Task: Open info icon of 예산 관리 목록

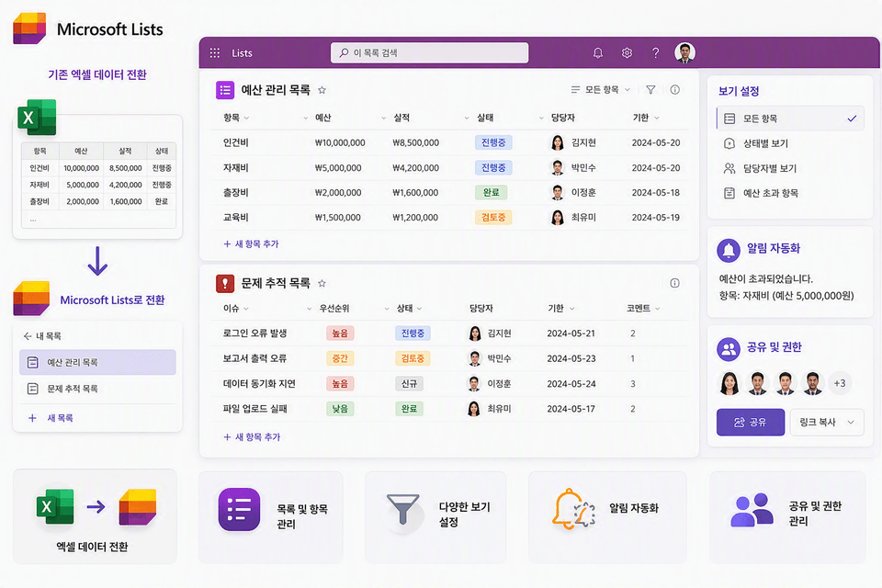Action: click(675, 89)
